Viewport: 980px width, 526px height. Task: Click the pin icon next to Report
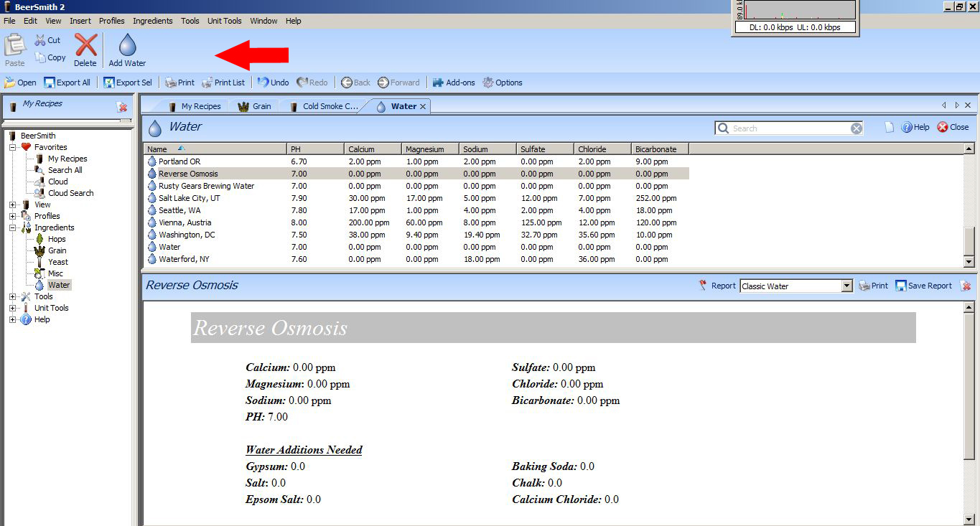(x=703, y=286)
